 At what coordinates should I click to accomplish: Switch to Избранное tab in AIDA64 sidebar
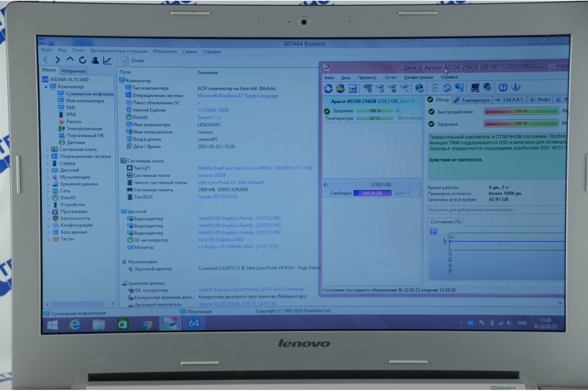click(x=73, y=71)
